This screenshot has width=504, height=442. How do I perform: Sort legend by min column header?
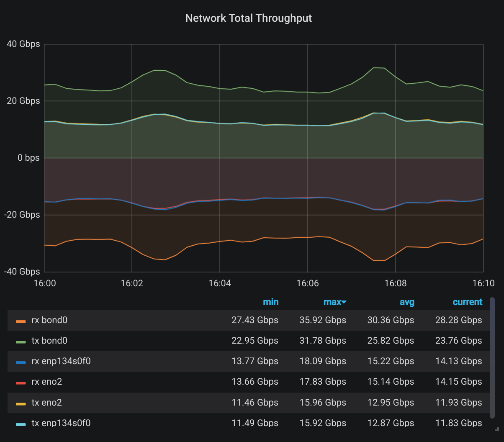[271, 302]
